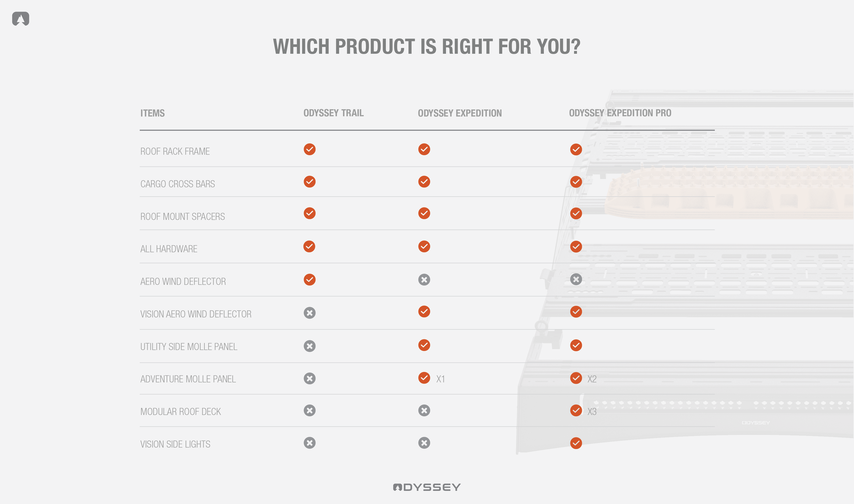
Task: Click Vision Aero Wind Deflector X under Odyssey Trail
Action: tap(310, 313)
